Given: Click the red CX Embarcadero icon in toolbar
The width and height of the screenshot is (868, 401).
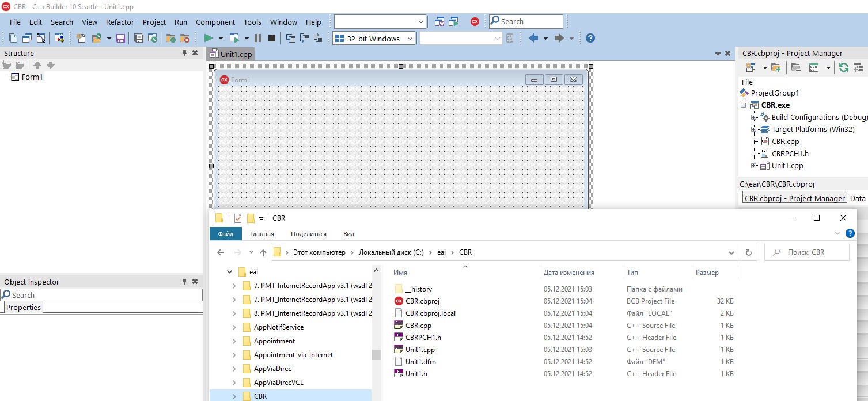Looking at the screenshot, I should (475, 21).
